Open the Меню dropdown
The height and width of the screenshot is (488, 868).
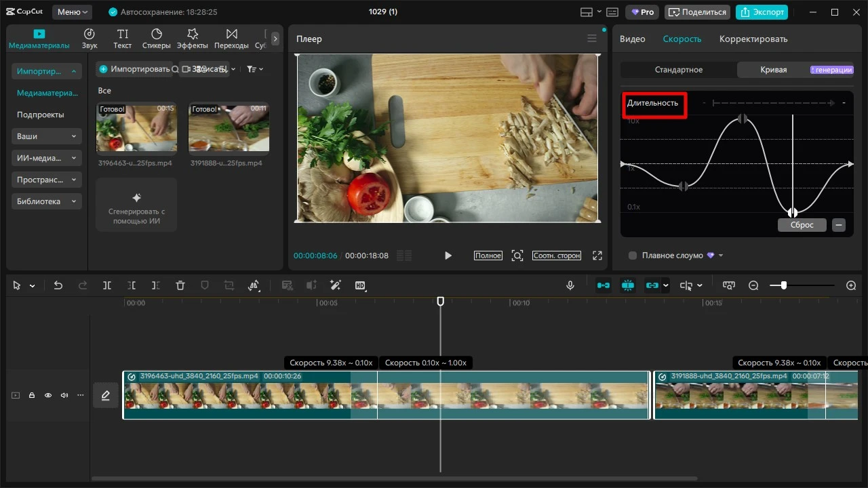72,12
